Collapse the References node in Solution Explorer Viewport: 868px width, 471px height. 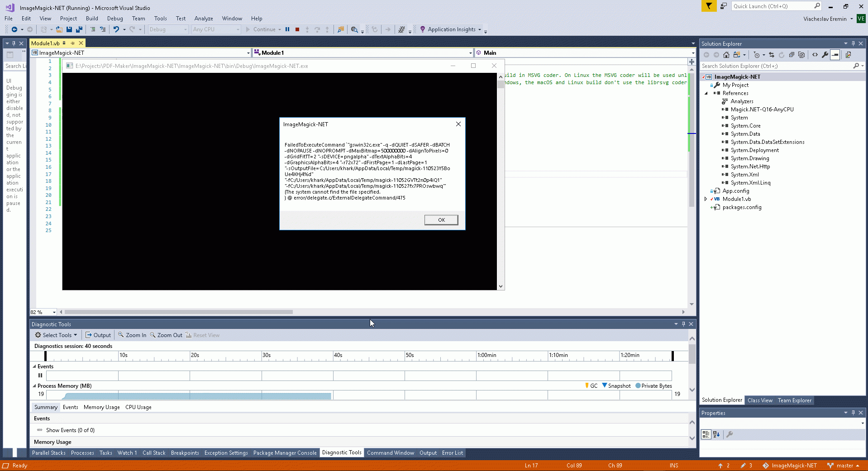pos(706,93)
